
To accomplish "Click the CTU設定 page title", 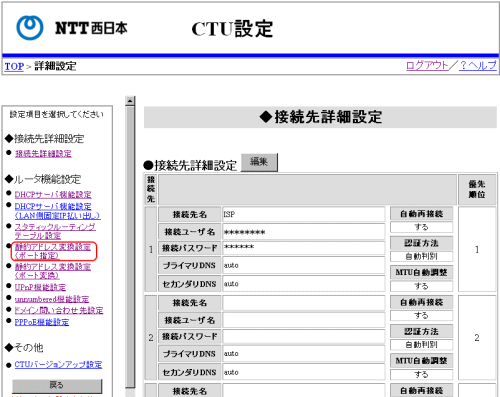I will click(x=232, y=29).
